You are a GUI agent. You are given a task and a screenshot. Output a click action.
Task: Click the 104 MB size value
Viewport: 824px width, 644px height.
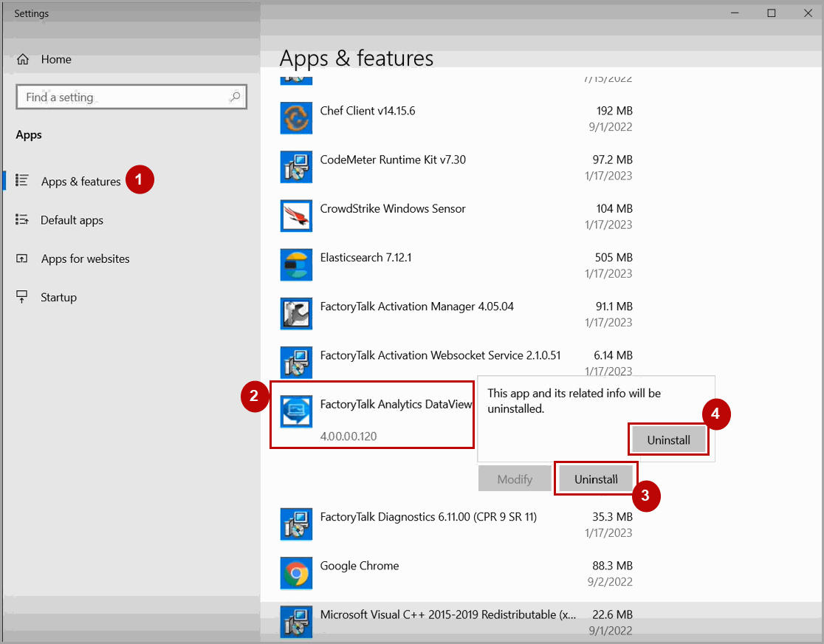tap(614, 209)
